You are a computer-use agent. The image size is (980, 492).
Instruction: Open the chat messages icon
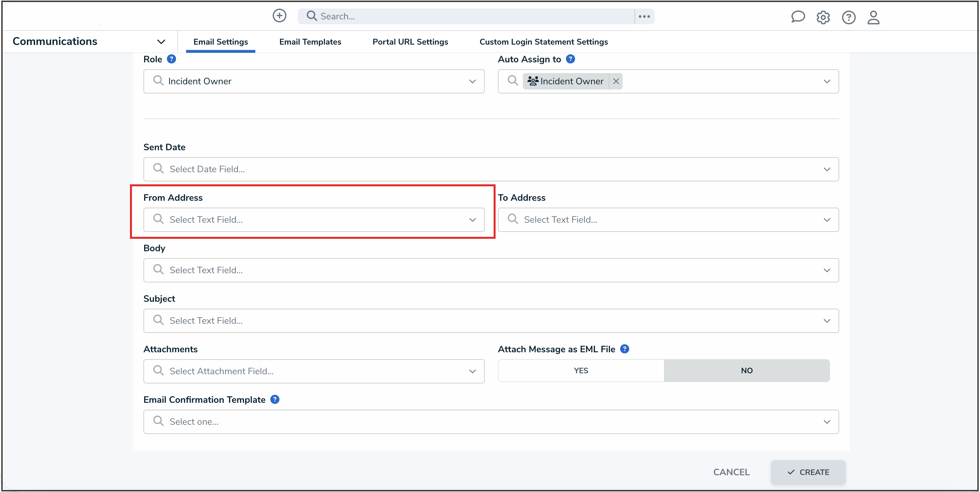(798, 17)
